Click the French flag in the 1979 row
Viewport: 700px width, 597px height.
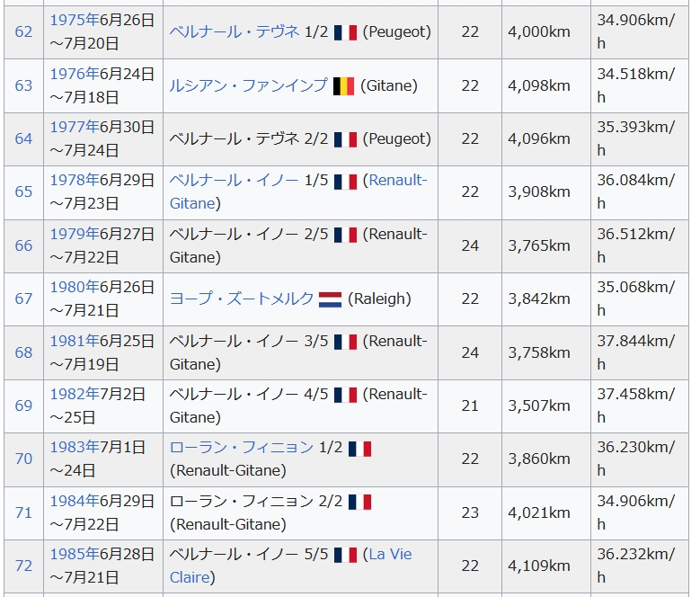(x=345, y=235)
